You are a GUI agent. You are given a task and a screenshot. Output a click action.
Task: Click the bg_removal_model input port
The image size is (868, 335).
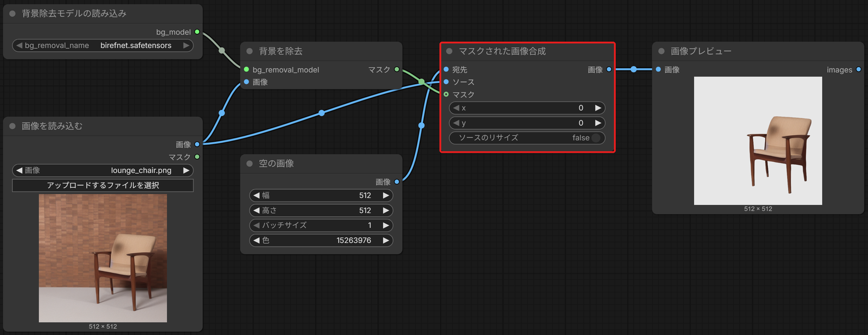pos(246,69)
